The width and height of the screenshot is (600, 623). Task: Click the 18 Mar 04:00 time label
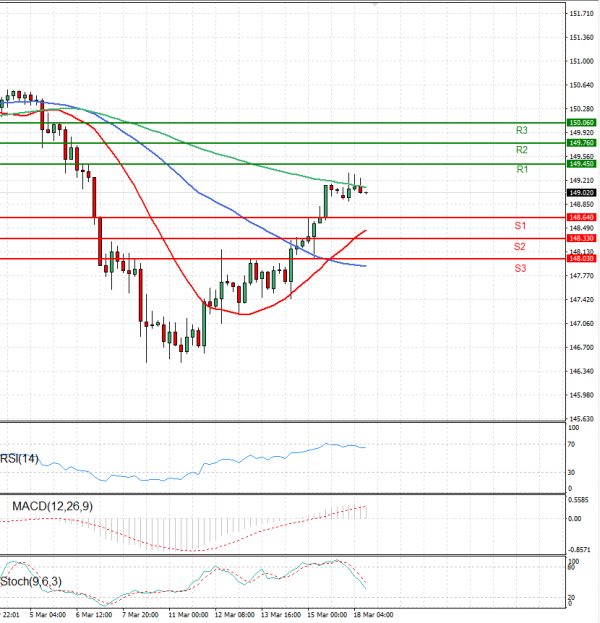click(373, 615)
